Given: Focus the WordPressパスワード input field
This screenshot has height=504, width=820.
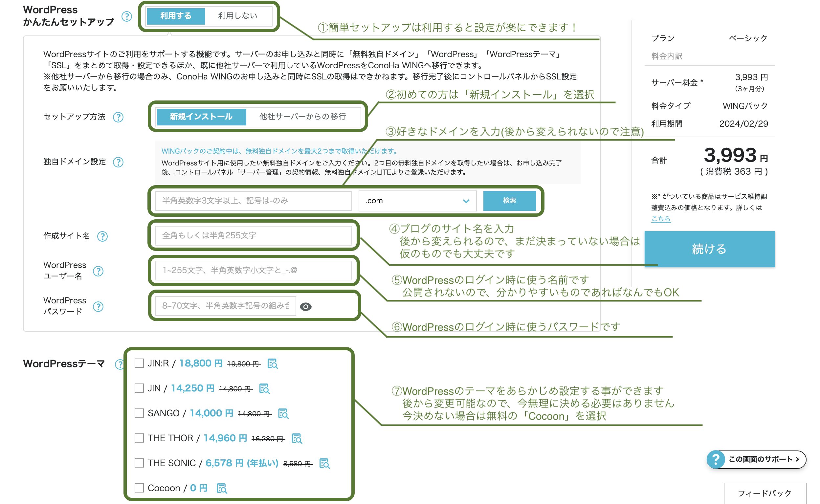Looking at the screenshot, I should coord(225,306).
